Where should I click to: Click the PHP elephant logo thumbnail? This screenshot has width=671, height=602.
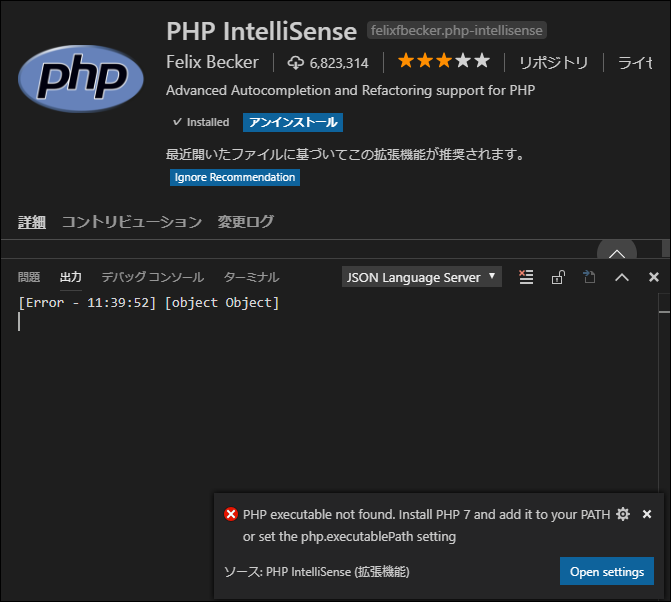pos(81,79)
